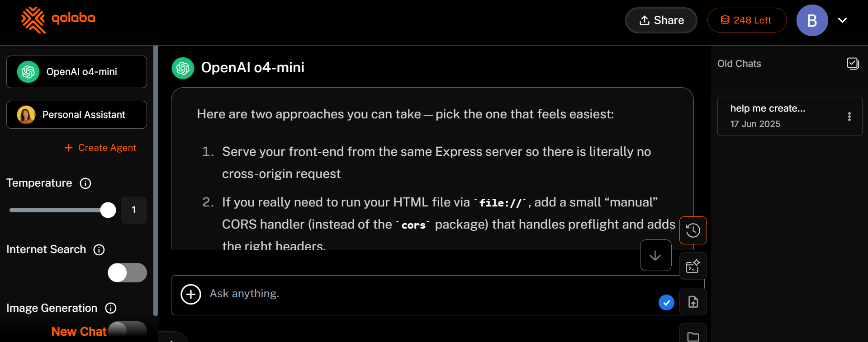
Task: Click the Qolaba logo icon
Action: click(33, 20)
